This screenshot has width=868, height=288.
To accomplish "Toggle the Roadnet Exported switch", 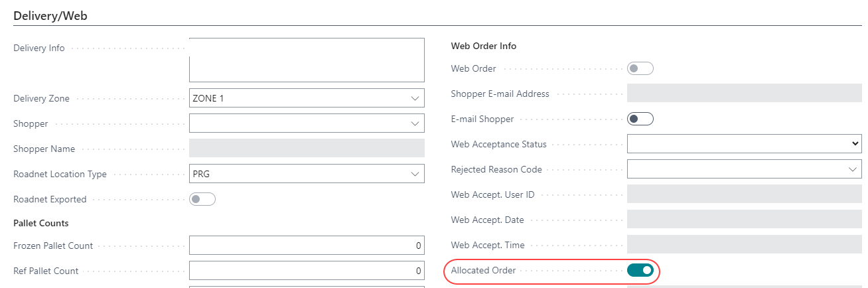I will click(x=202, y=199).
